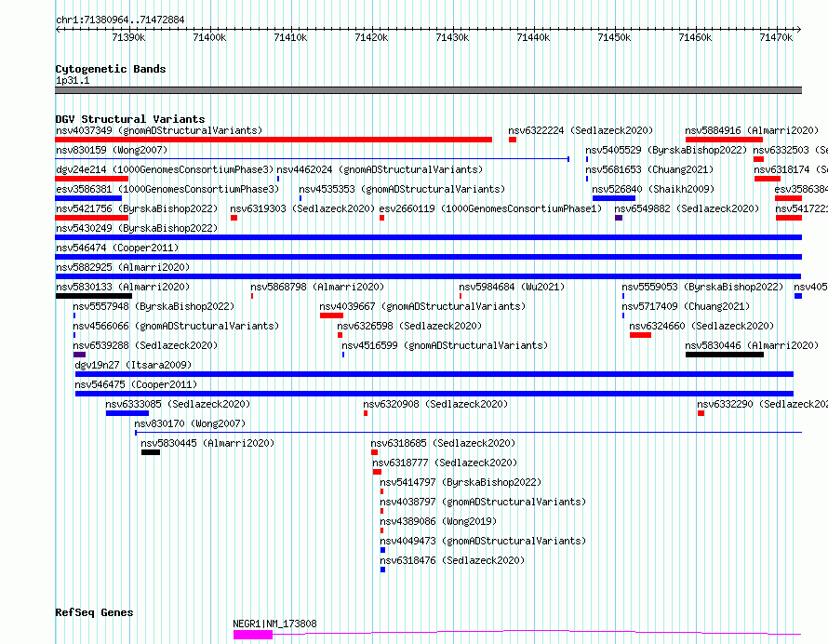Click the black bar under nsv5830446
The width and height of the screenshot is (828, 644).
pyautogui.click(x=725, y=355)
